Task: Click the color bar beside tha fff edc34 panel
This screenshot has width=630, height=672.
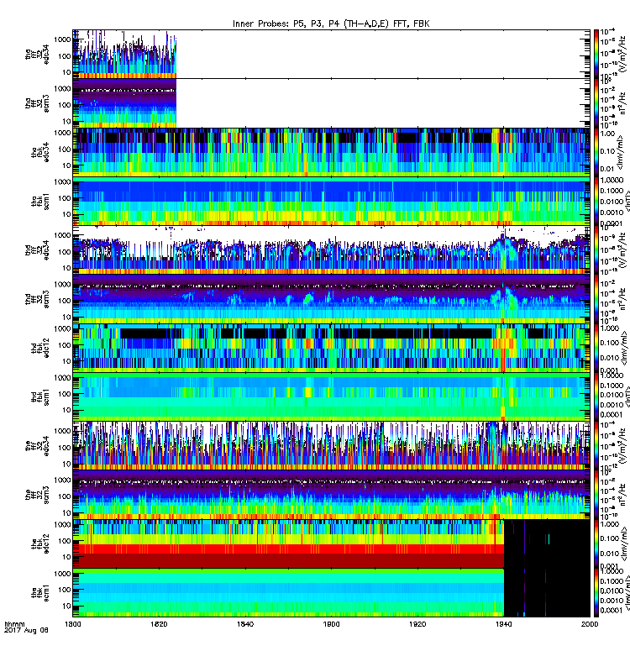Action: [x=596, y=54]
